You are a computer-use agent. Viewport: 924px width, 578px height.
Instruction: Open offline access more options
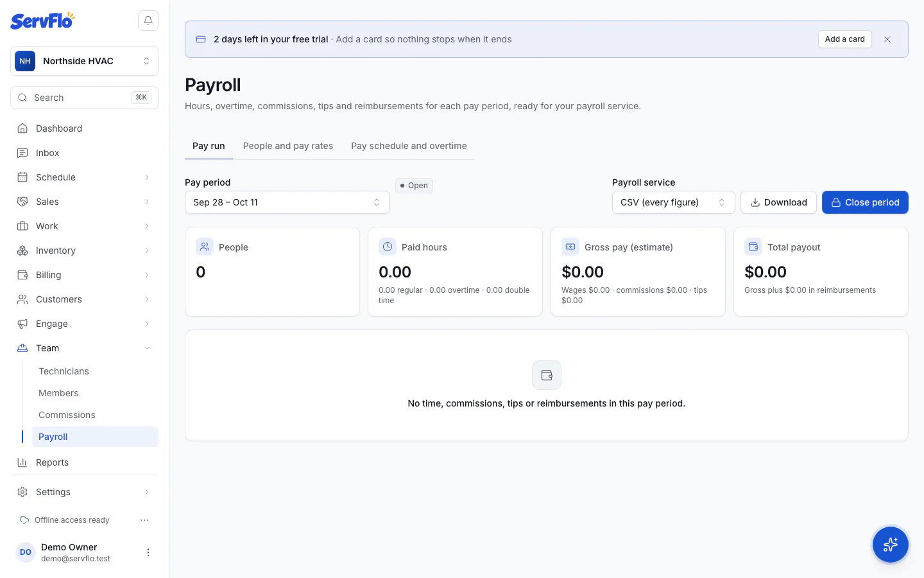click(144, 520)
